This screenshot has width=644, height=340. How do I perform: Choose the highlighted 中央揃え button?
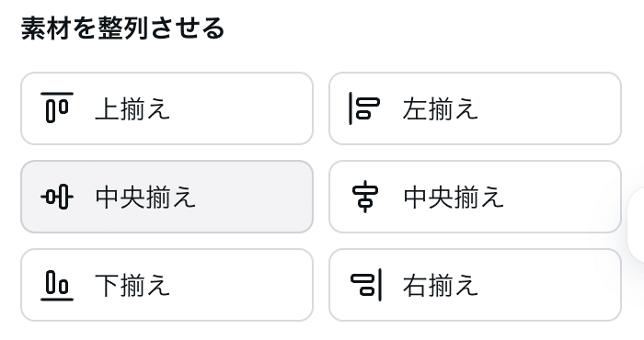tap(167, 197)
